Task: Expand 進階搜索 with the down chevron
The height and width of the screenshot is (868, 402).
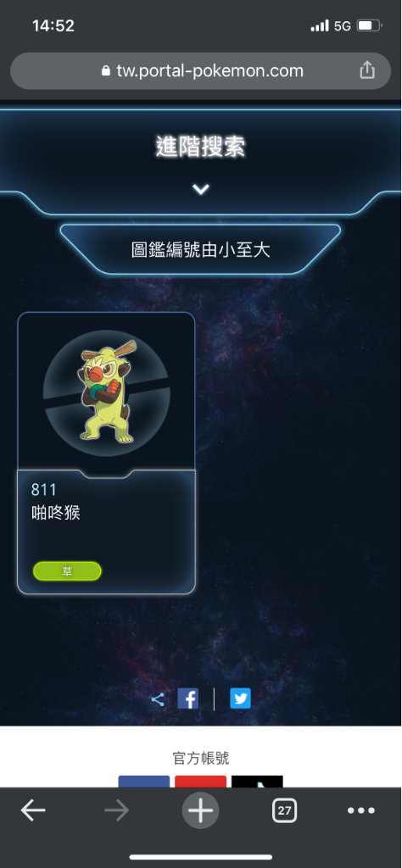Action: coord(200,189)
